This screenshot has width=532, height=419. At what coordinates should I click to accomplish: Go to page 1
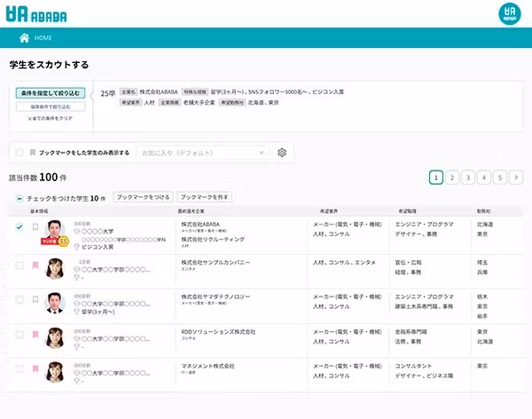436,178
